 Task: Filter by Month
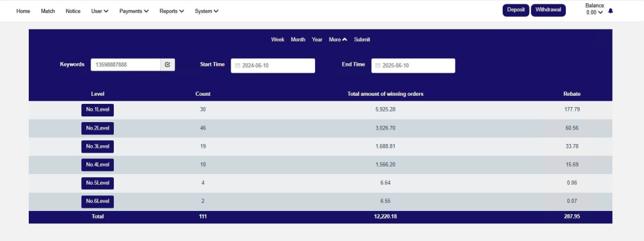click(x=298, y=39)
